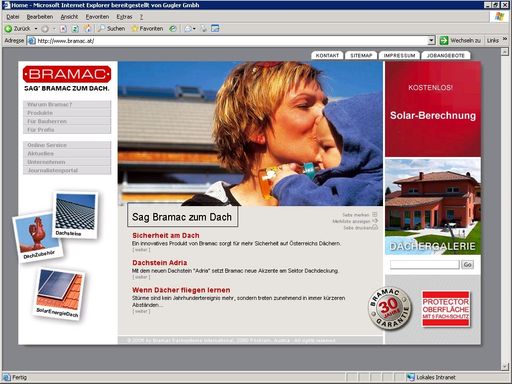Click the icon after the Mail button
This screenshot has width=512, height=384.
204,29
